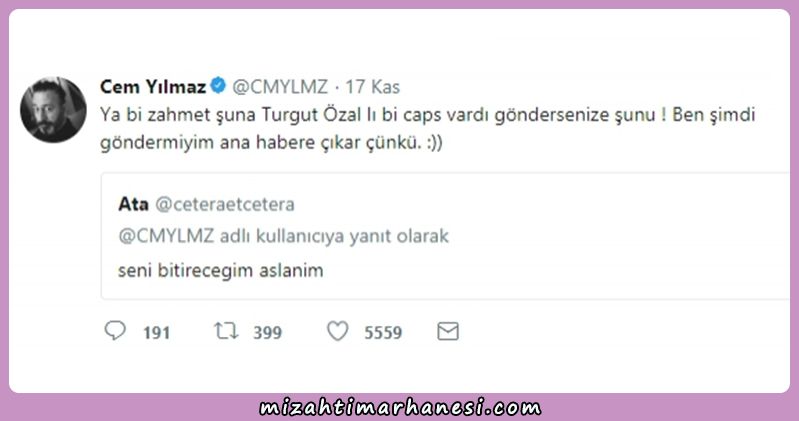Click the mizahtimarhanesi.com watermark

[400, 408]
